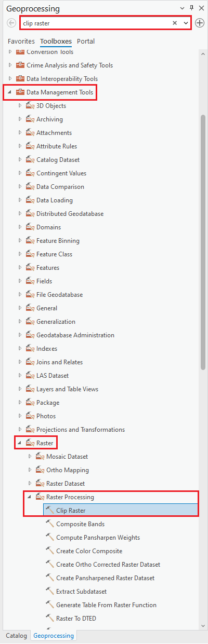Image resolution: width=208 pixels, height=644 pixels.
Task: Collapse the Data Management Tools toolbox
Action: (x=9, y=92)
